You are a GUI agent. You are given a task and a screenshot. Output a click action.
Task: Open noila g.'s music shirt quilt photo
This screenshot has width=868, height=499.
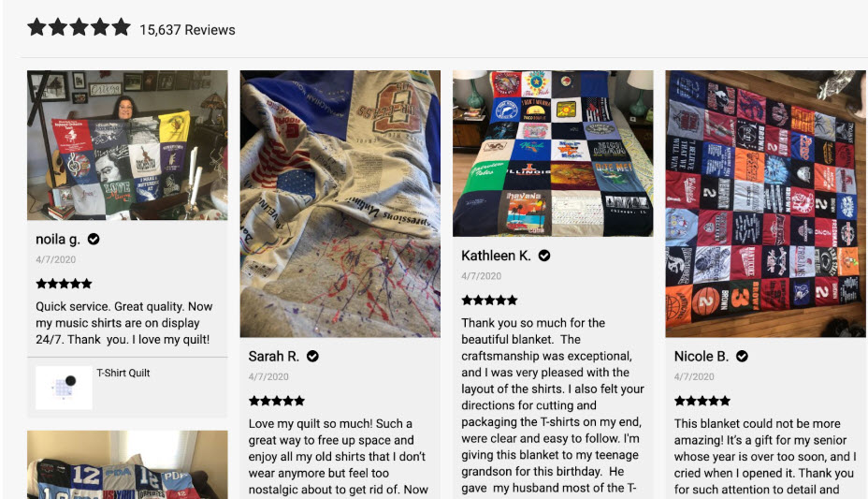[x=127, y=145]
